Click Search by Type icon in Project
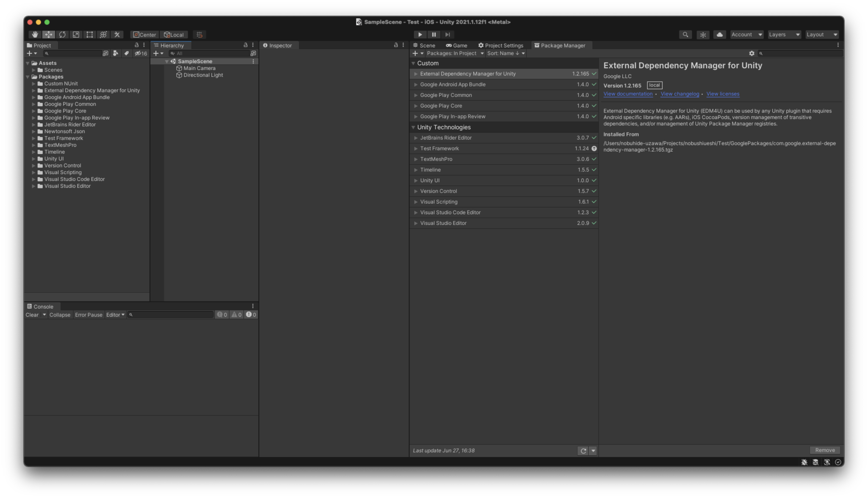 point(116,53)
